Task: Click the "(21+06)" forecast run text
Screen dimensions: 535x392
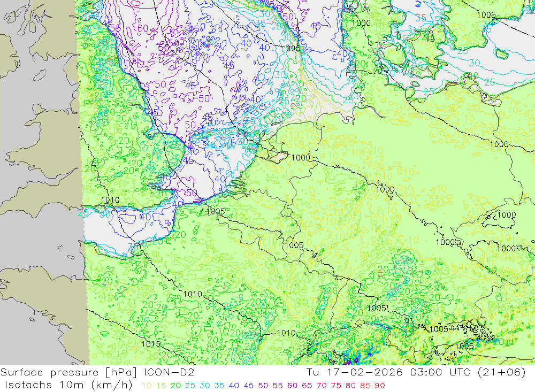Action: pos(502,372)
